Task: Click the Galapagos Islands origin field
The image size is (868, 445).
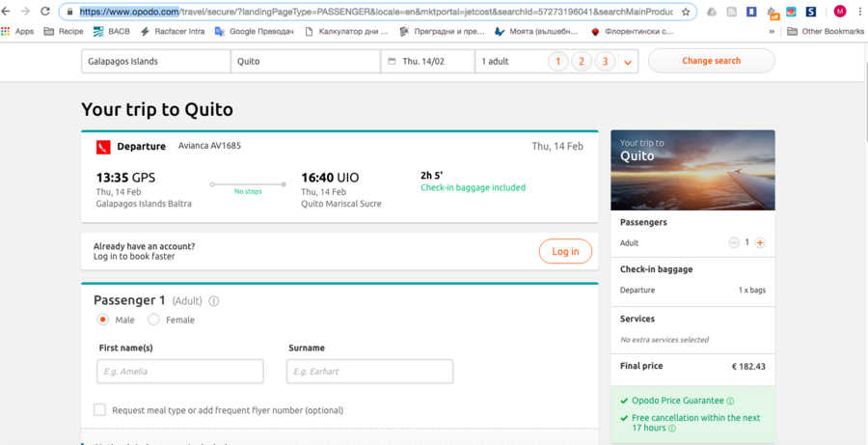Action: 156,62
